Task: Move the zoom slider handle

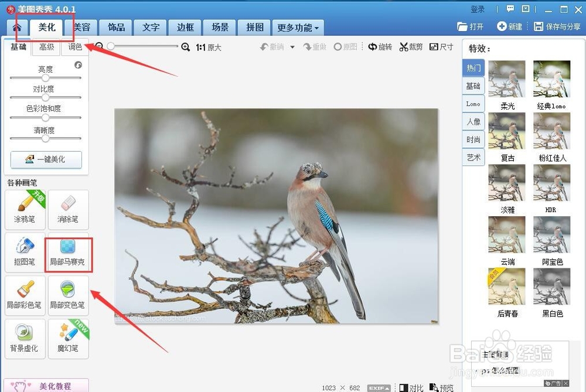Action: (x=111, y=46)
